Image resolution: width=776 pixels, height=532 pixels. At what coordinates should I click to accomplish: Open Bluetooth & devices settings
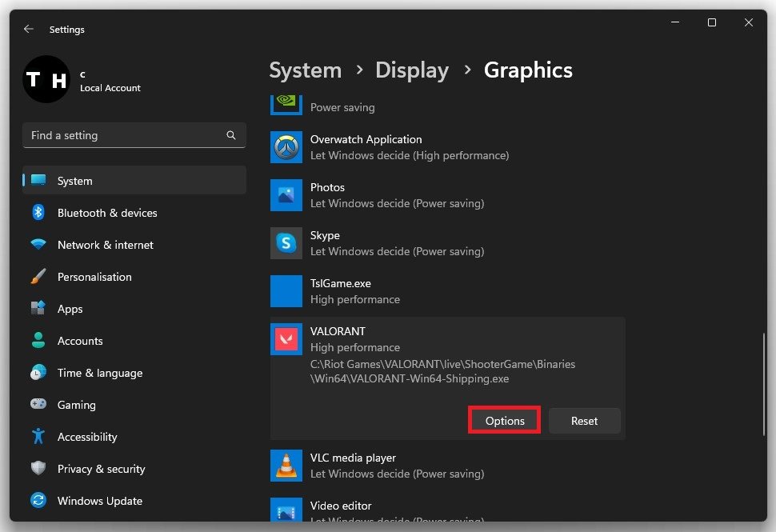click(x=107, y=213)
